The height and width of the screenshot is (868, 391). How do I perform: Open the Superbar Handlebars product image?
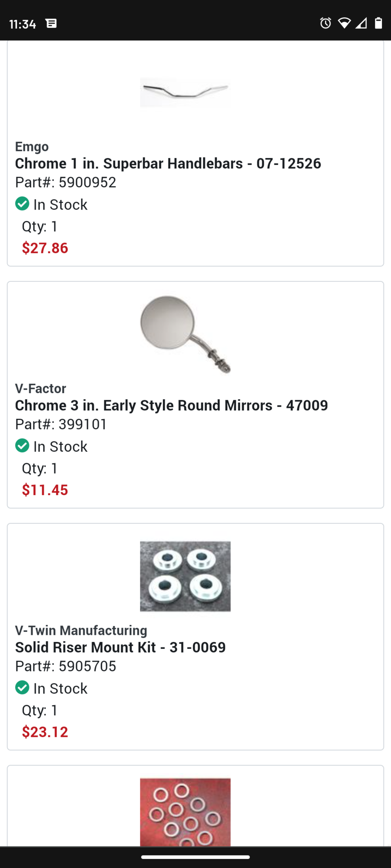(x=185, y=92)
